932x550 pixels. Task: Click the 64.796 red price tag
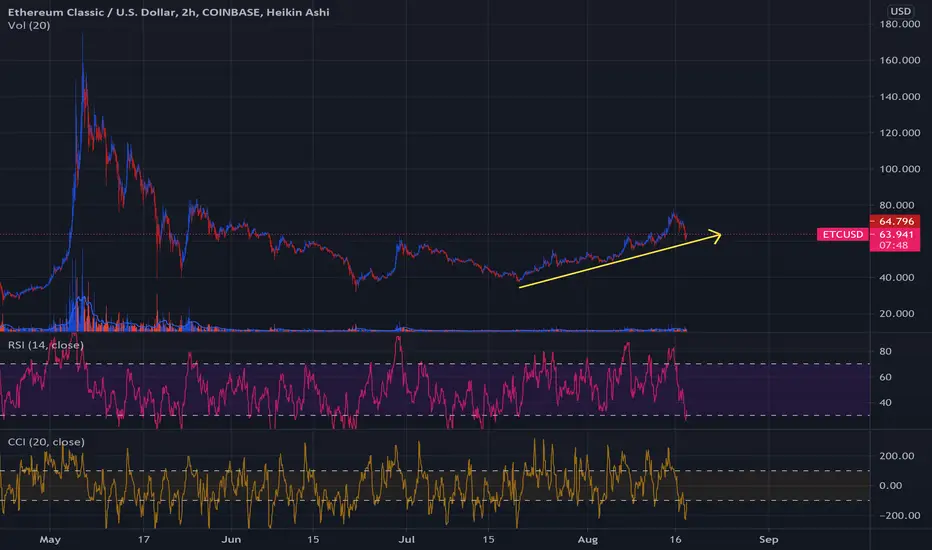point(895,221)
